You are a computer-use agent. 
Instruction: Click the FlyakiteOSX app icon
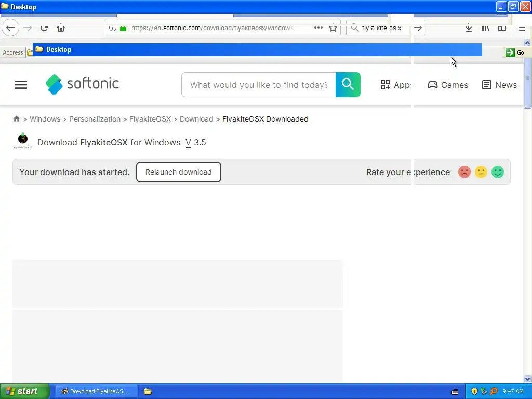[x=23, y=141]
